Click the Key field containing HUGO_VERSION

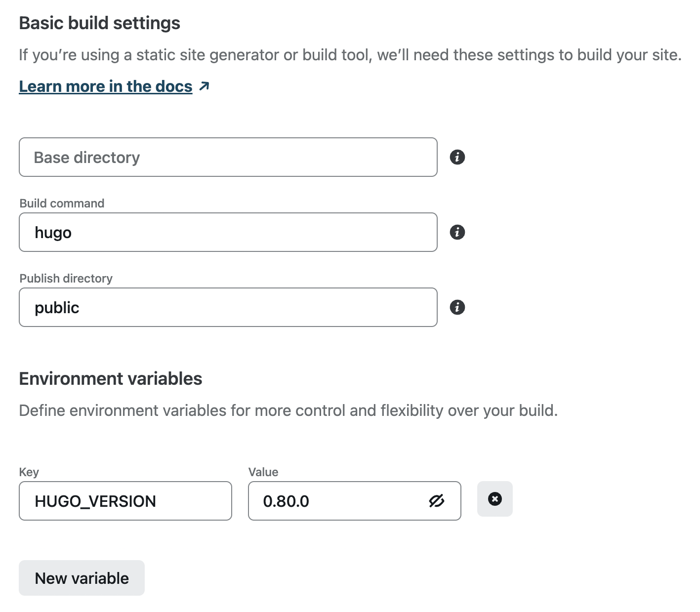click(x=125, y=501)
